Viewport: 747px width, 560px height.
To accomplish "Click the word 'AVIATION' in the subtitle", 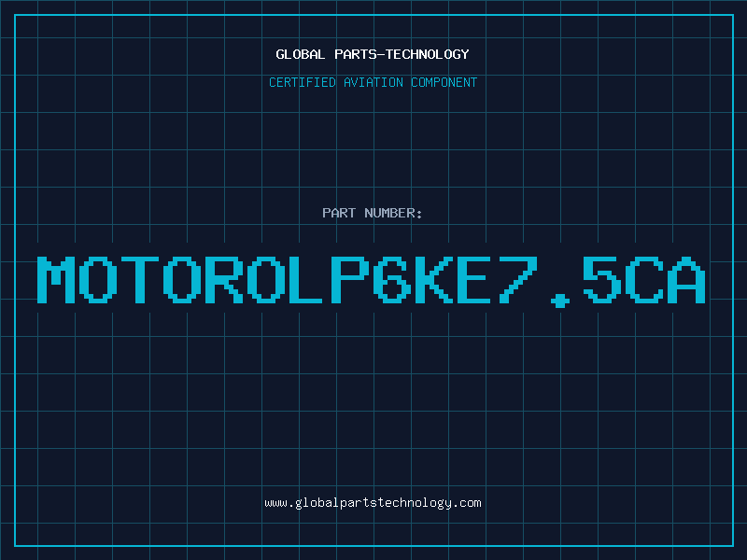I will click(x=373, y=82).
